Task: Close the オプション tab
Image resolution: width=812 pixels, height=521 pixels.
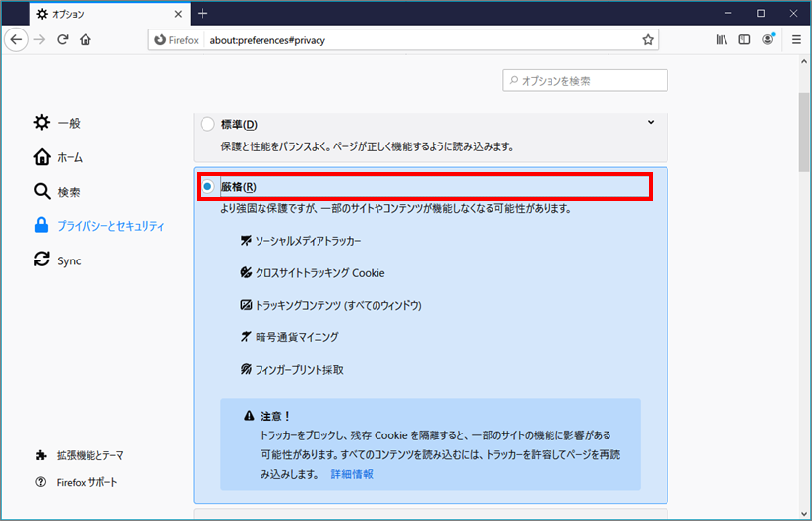Action: click(x=178, y=14)
